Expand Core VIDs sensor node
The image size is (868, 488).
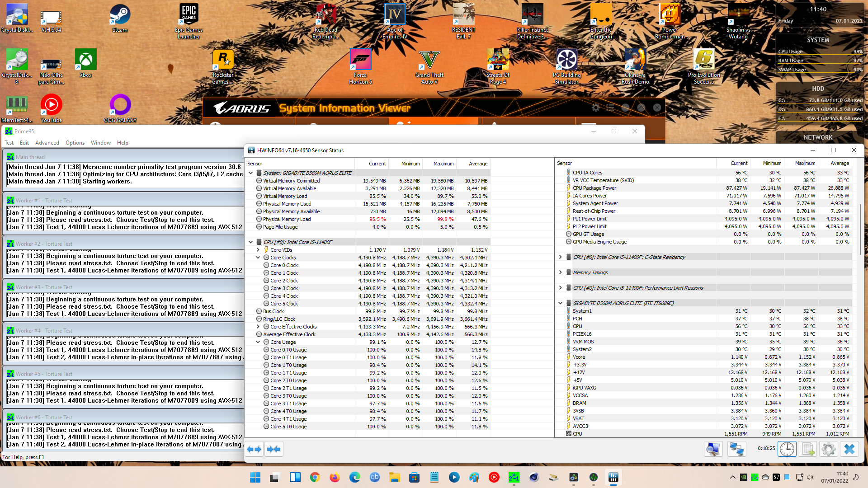258,250
